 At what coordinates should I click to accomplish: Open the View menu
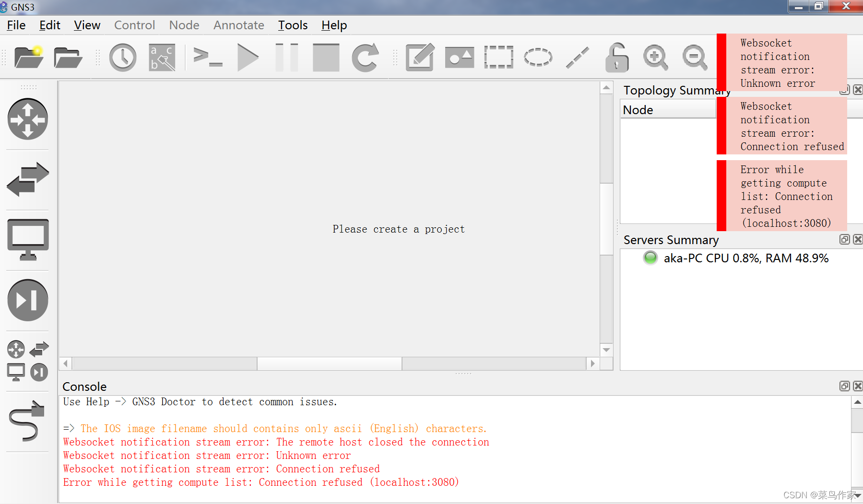tap(87, 25)
